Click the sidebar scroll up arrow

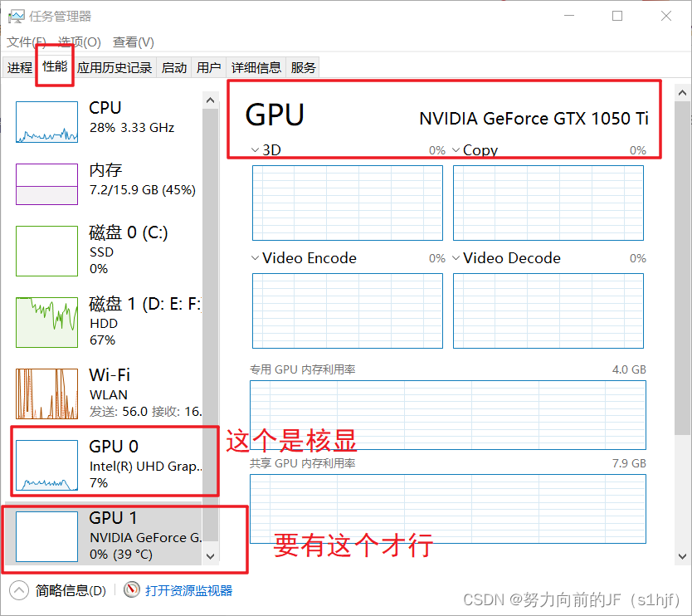coord(211,100)
